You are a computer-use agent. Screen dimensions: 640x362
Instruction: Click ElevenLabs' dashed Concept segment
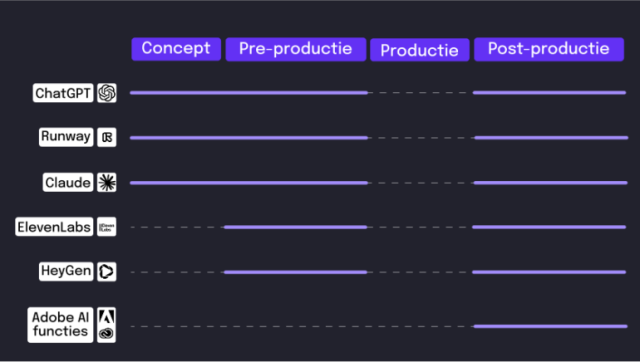tap(177, 227)
